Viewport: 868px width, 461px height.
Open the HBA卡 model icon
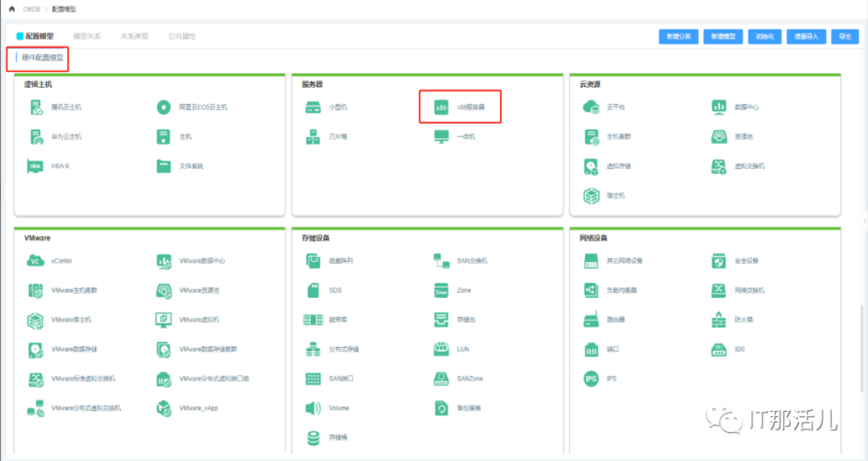35,167
